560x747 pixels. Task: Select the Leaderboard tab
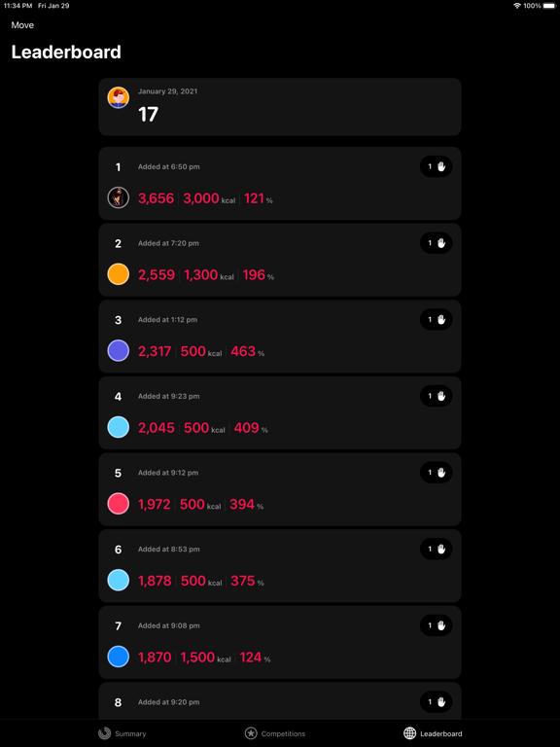(x=433, y=733)
